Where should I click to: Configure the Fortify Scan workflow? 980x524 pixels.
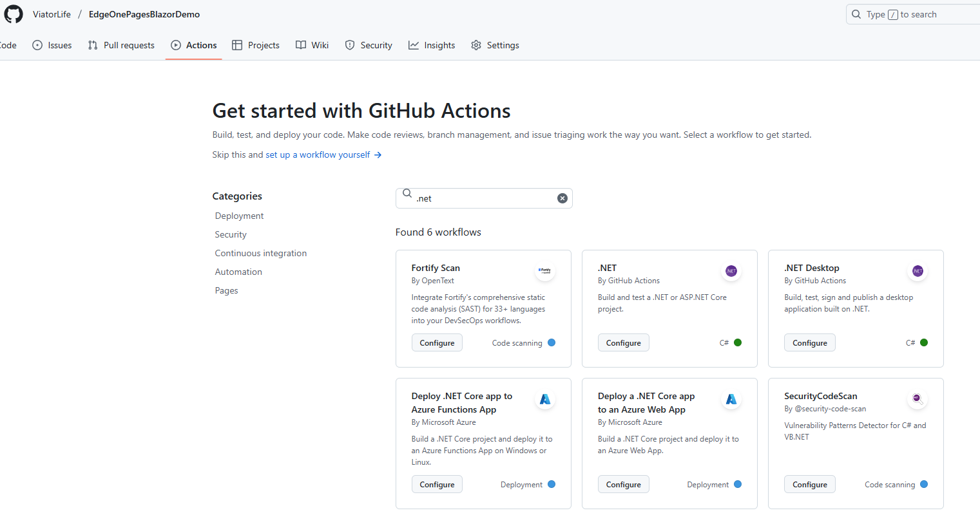(x=437, y=343)
